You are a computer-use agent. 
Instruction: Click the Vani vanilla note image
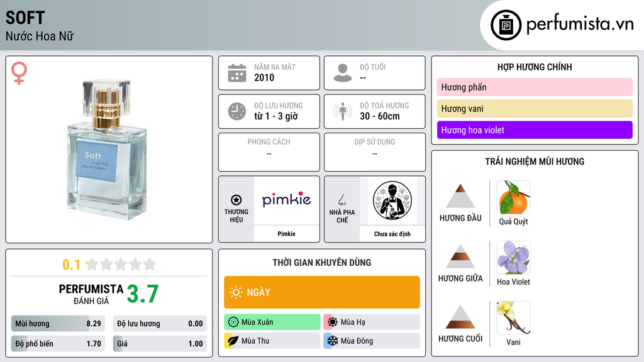pyautogui.click(x=513, y=317)
